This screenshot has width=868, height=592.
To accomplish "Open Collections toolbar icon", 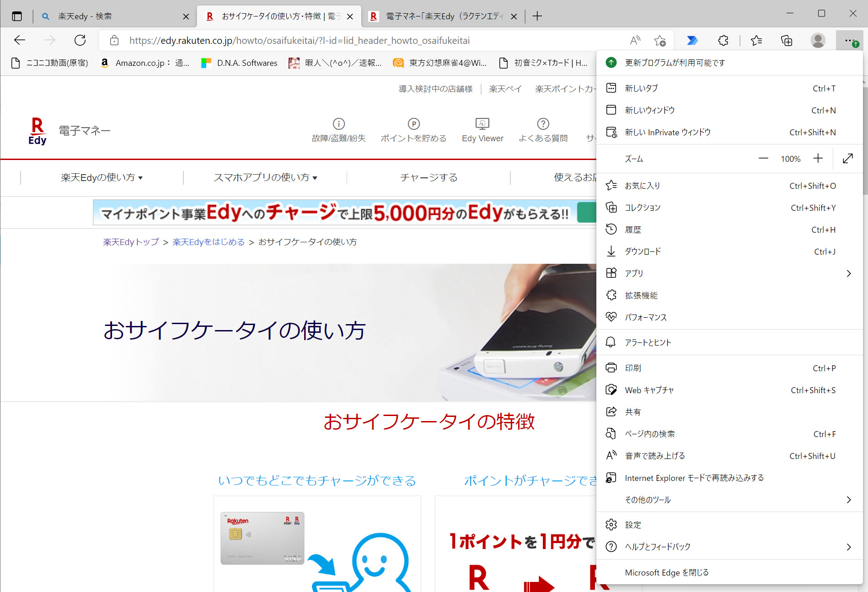I will [787, 41].
